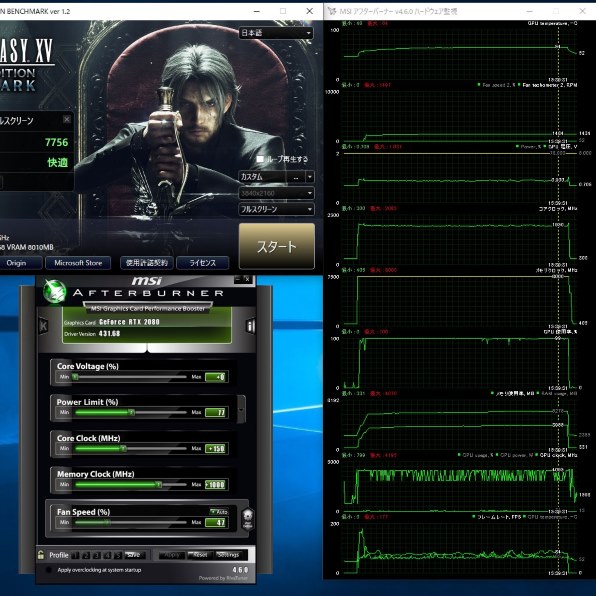Image resolution: width=596 pixels, height=596 pixels.
Task: Select profile slot 1
Action: point(75,555)
